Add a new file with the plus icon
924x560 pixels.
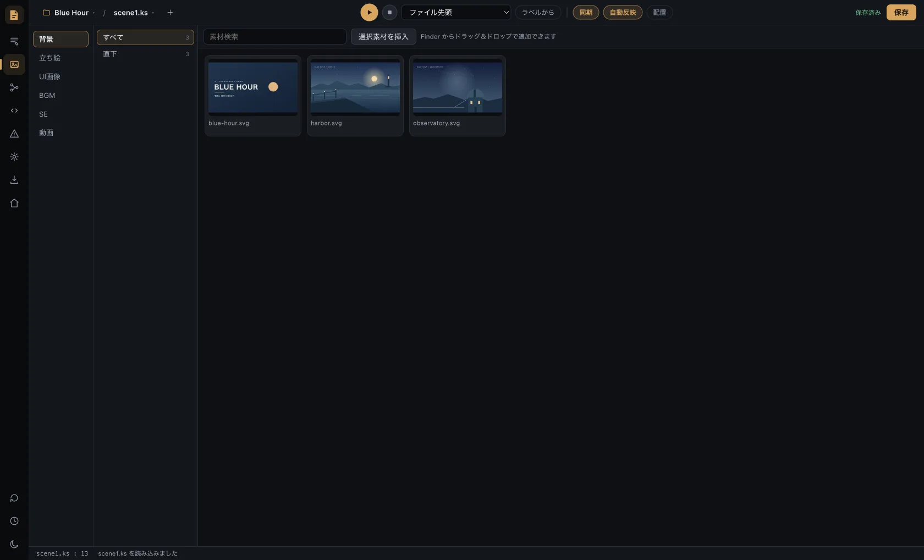point(170,12)
